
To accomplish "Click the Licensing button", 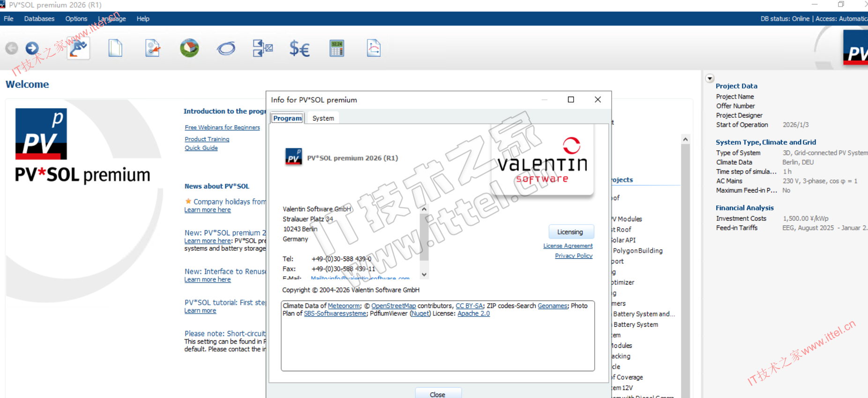I will click(570, 232).
